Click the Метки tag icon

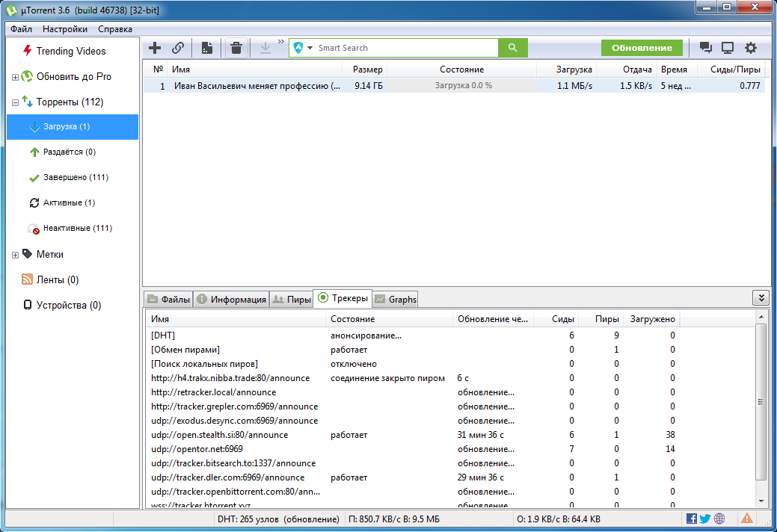27,254
